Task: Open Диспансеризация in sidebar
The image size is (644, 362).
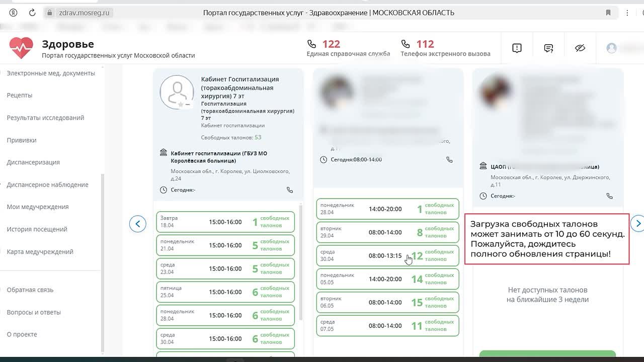Action: point(33,162)
